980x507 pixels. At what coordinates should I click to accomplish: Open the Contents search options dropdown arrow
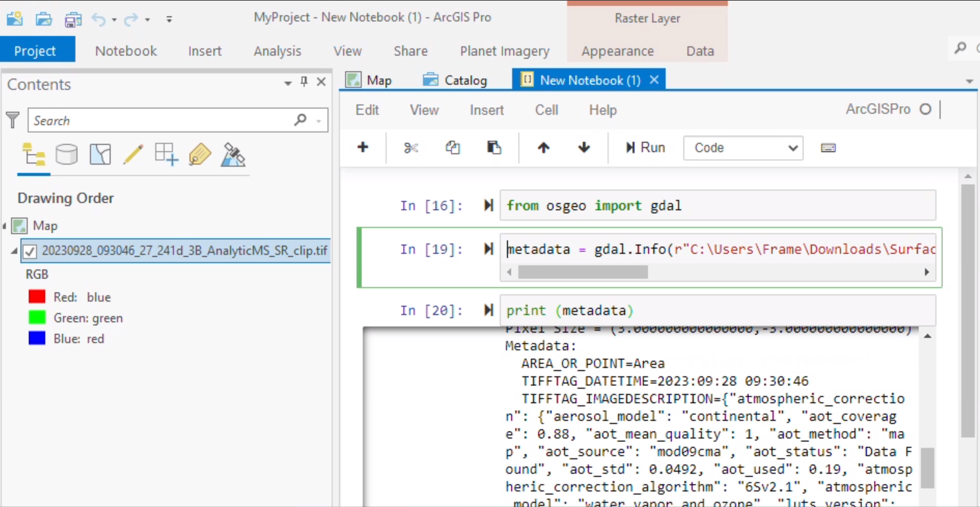point(318,121)
